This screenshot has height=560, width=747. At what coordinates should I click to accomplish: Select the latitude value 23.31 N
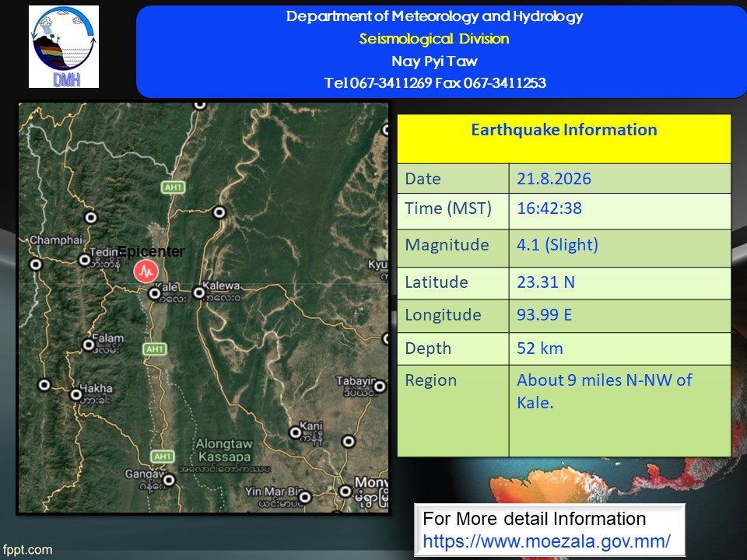546,282
